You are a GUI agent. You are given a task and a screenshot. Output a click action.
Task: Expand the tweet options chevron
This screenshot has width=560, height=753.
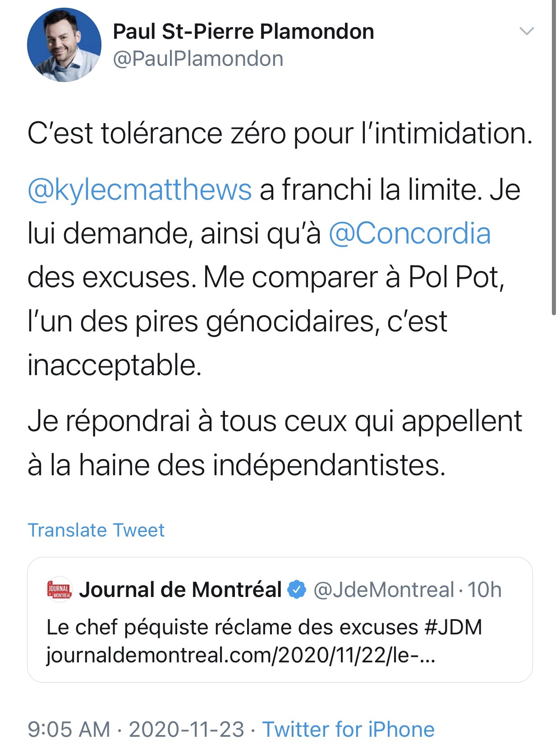pos(527,31)
